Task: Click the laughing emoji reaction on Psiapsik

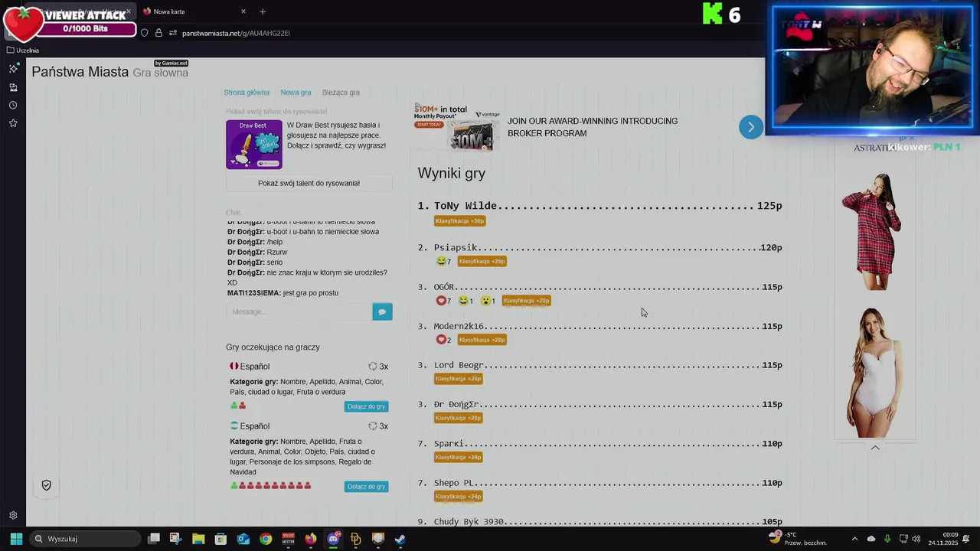Action: pyautogui.click(x=443, y=262)
